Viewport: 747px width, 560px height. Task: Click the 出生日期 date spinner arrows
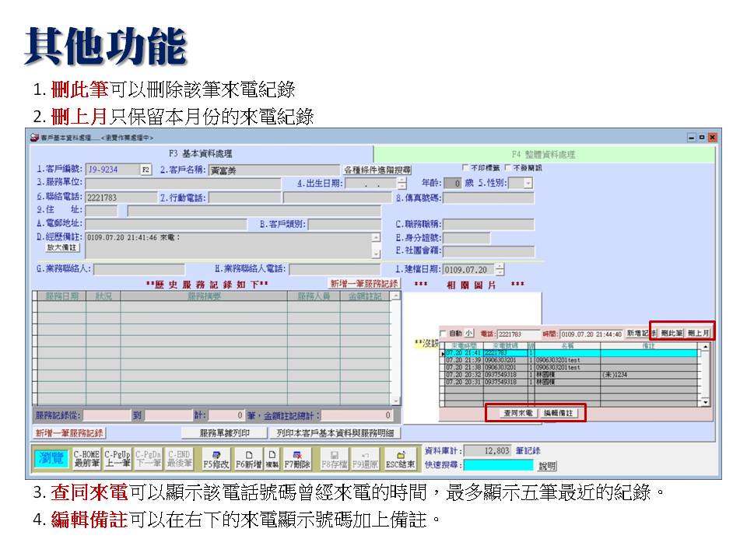coord(402,184)
